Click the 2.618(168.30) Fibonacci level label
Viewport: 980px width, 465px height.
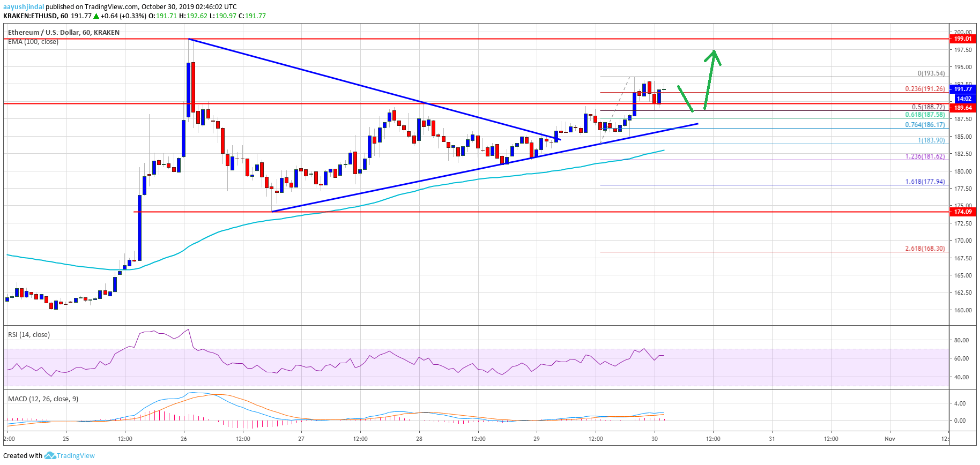point(925,249)
